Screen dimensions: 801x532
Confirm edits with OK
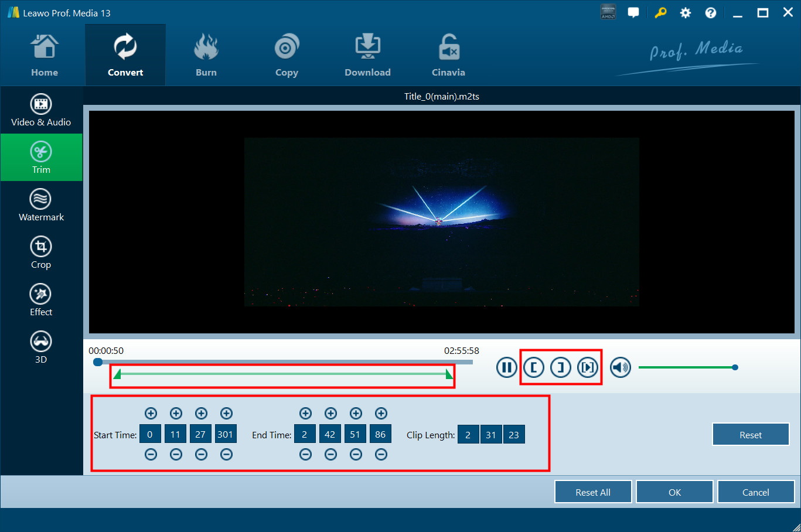674,492
